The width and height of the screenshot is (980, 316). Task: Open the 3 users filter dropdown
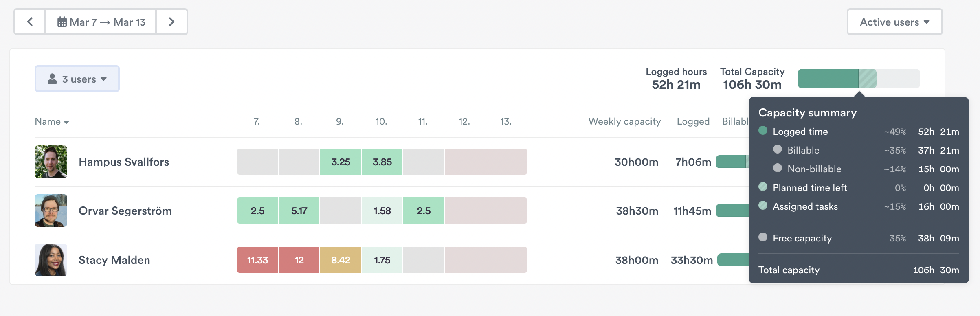point(77,79)
